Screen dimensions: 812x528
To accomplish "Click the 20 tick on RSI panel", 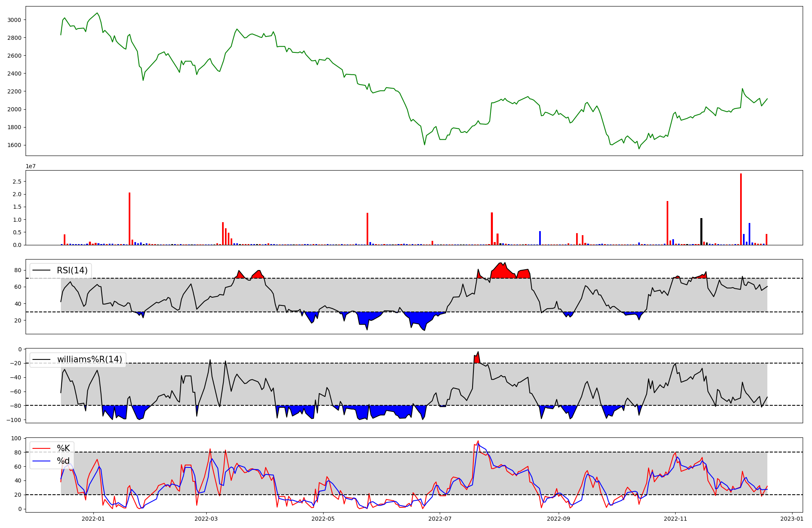I will [x=18, y=320].
